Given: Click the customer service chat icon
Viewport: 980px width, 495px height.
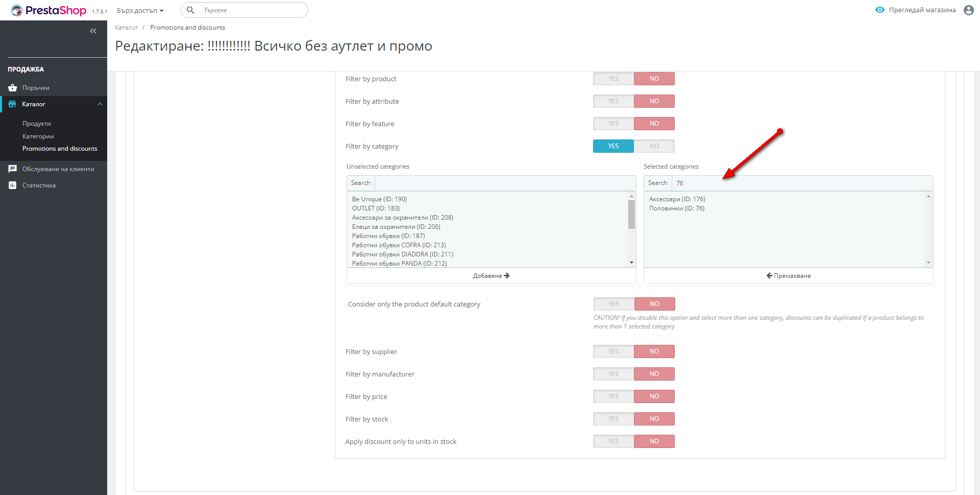Looking at the screenshot, I should pos(13,169).
